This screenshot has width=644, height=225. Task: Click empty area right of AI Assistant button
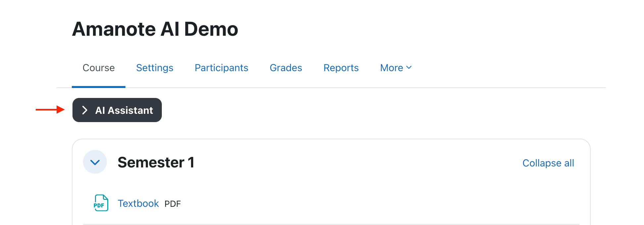coord(331,110)
